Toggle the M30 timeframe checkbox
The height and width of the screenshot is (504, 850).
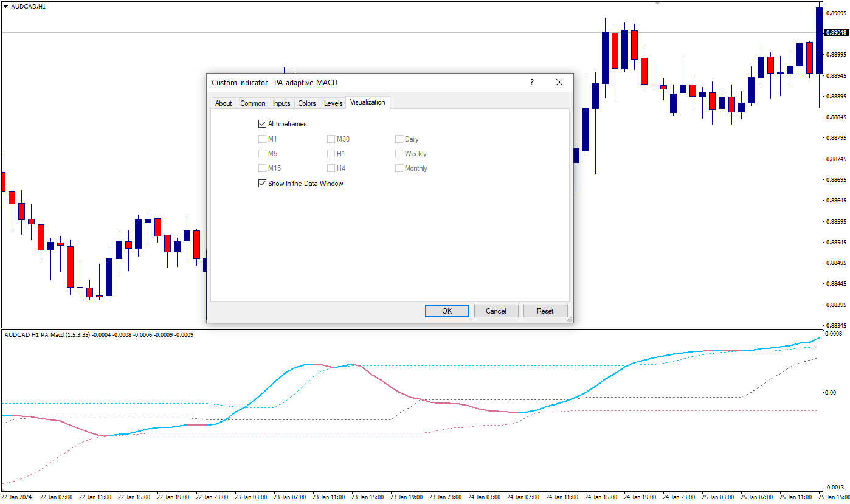[331, 139]
